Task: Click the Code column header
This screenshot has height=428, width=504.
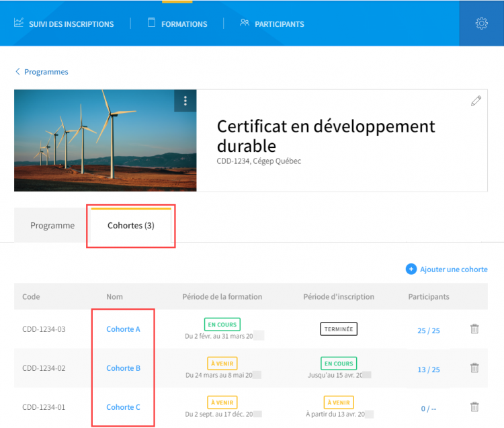Action: click(31, 296)
